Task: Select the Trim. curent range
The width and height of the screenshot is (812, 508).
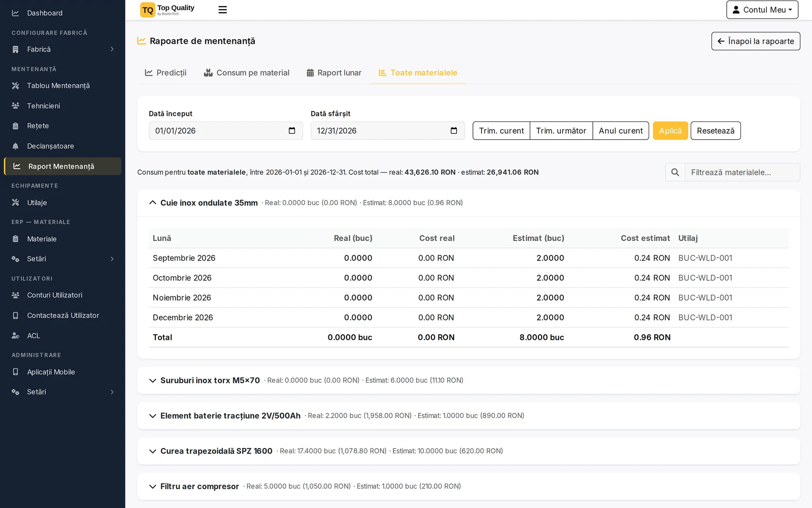Action: tap(501, 131)
